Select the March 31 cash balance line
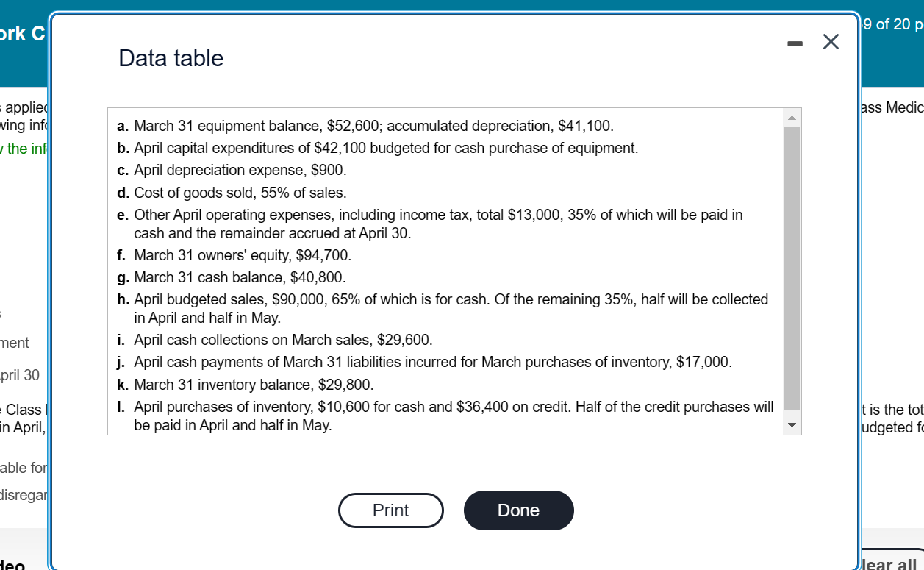This screenshot has height=570, width=924. (231, 277)
